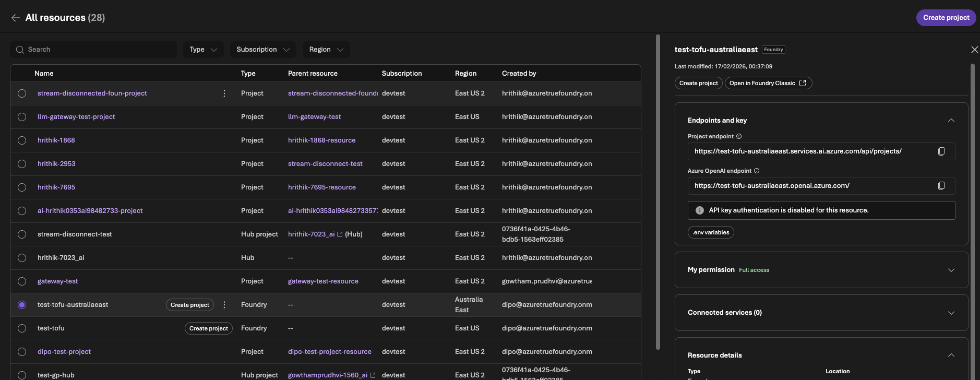Click the Last modified timestamp text
The height and width of the screenshot is (380, 980).
coord(723,66)
